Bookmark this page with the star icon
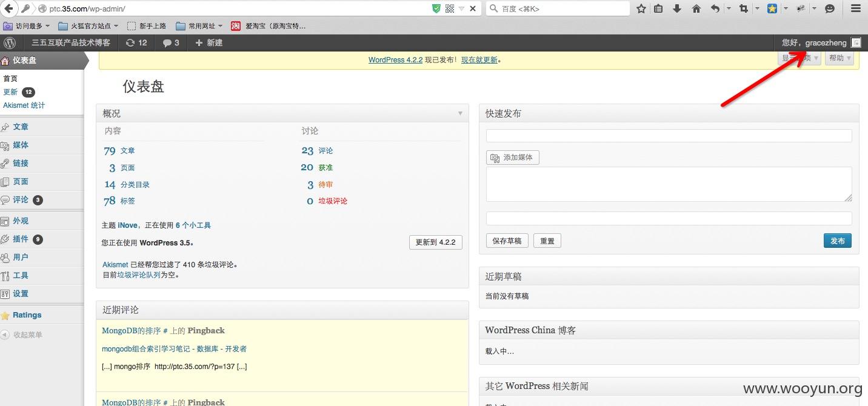Image resolution: width=868 pixels, height=406 pixels. pos(641,8)
